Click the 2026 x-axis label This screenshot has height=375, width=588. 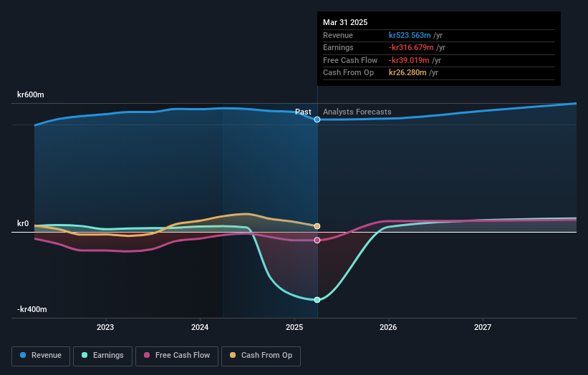click(x=388, y=328)
